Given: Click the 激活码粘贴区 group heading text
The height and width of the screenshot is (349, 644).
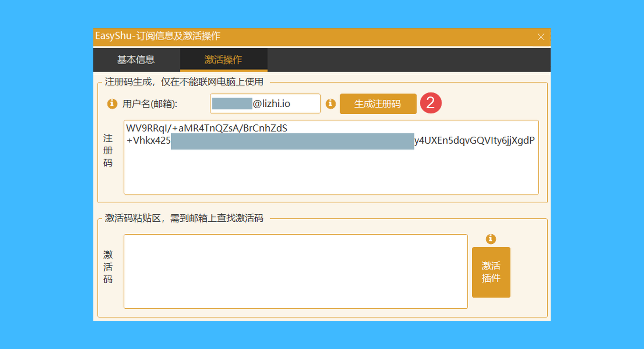Looking at the screenshot, I should click(184, 218).
